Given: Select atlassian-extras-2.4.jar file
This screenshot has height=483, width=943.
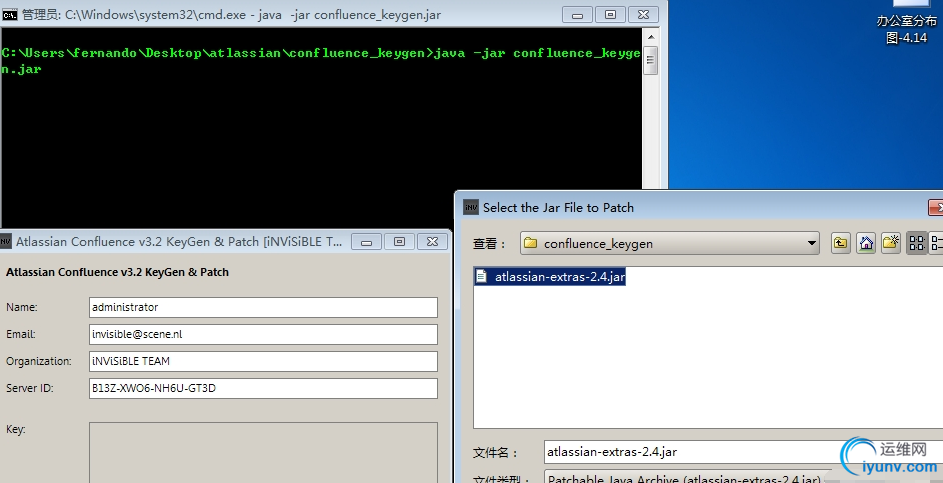Looking at the screenshot, I should pos(550,277).
